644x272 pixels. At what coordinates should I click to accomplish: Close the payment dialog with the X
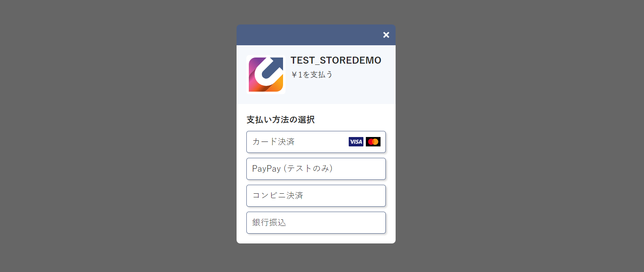pos(386,35)
